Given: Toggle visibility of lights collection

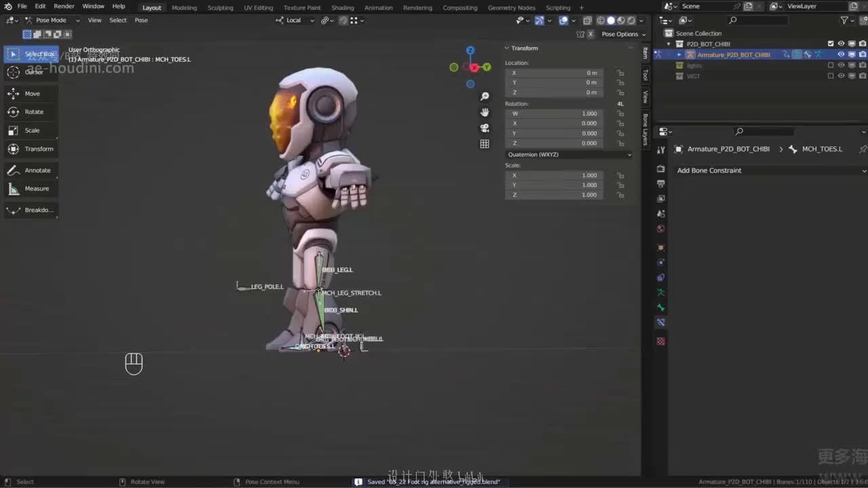Looking at the screenshot, I should (x=842, y=66).
